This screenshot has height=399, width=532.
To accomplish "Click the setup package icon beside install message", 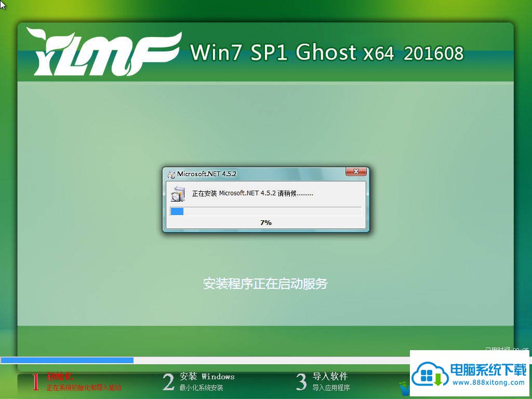I will (x=178, y=194).
